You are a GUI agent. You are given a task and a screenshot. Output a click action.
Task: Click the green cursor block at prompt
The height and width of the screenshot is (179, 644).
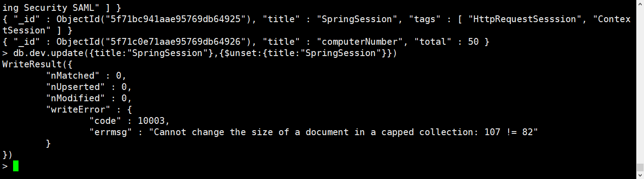click(16, 166)
